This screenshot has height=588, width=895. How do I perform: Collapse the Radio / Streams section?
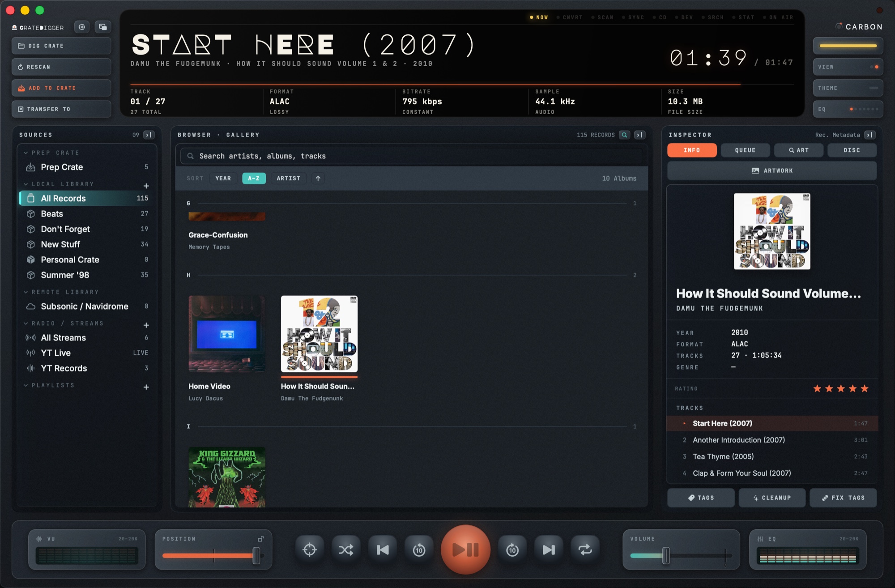click(26, 323)
